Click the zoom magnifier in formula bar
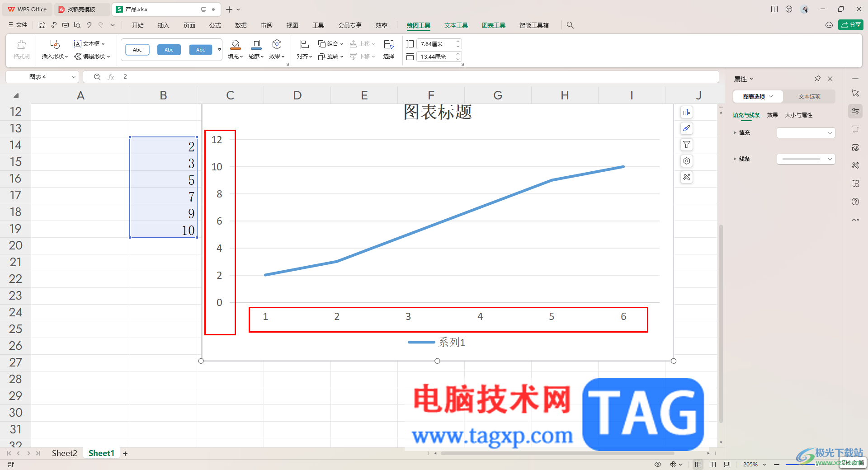 pyautogui.click(x=97, y=77)
